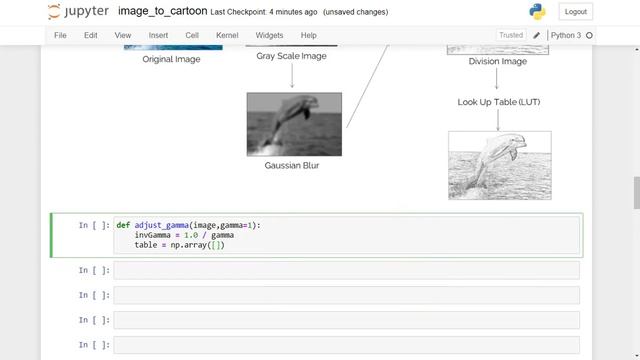Click the kernel idle circle indicator
The image size is (640, 360).
click(x=589, y=36)
